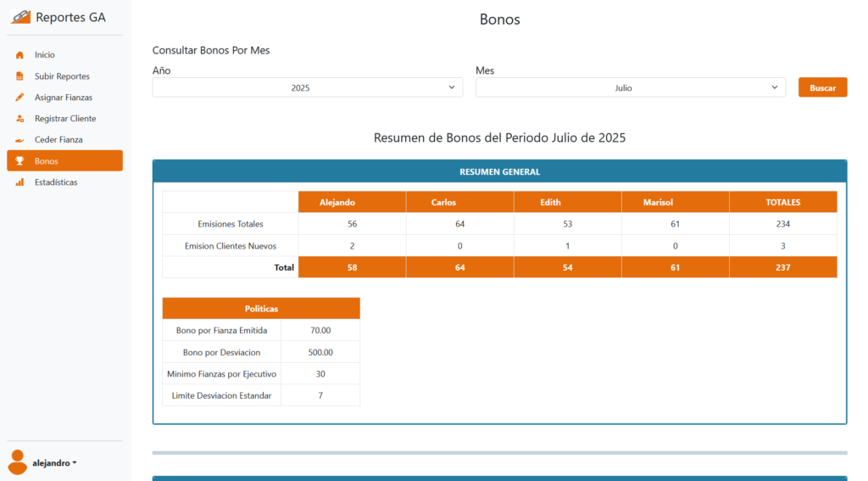Image resolution: width=868 pixels, height=481 pixels.
Task: Go to Subir Reportes page
Action: coord(62,76)
